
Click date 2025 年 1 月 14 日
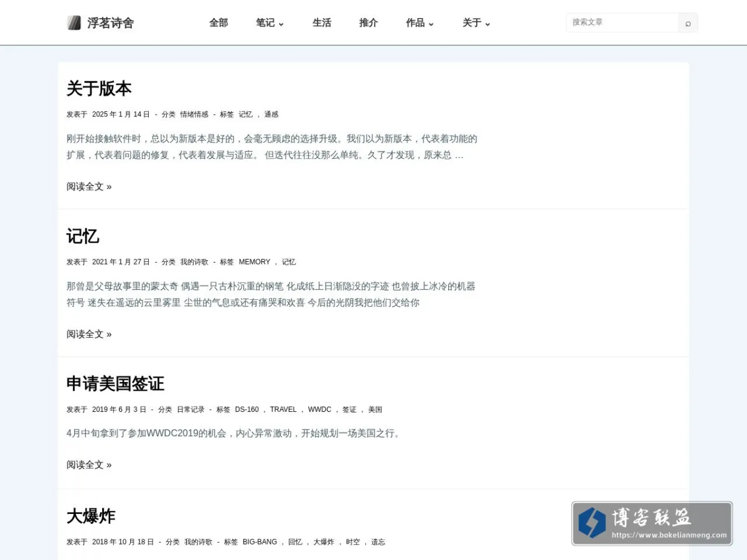(121, 114)
